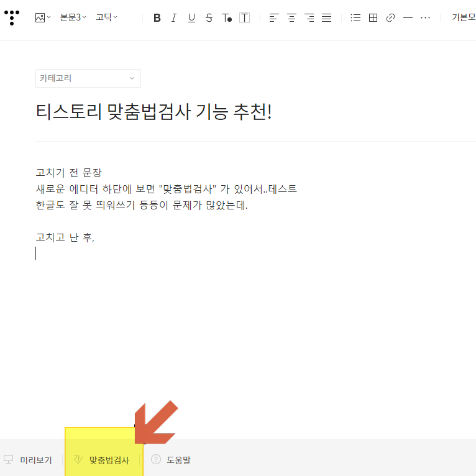Viewport: 476px width, 476px height.
Task: Toggle bold formatting
Action: 157,18
